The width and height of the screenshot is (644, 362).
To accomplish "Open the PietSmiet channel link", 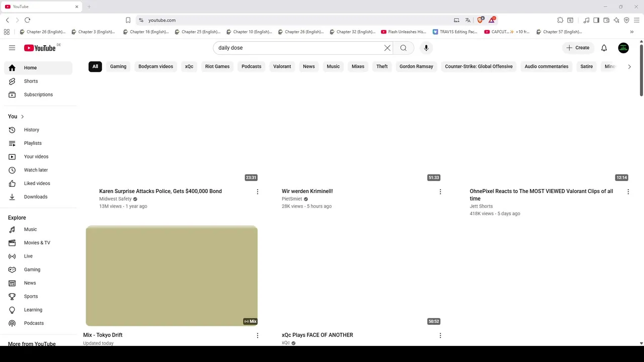I will [292, 199].
